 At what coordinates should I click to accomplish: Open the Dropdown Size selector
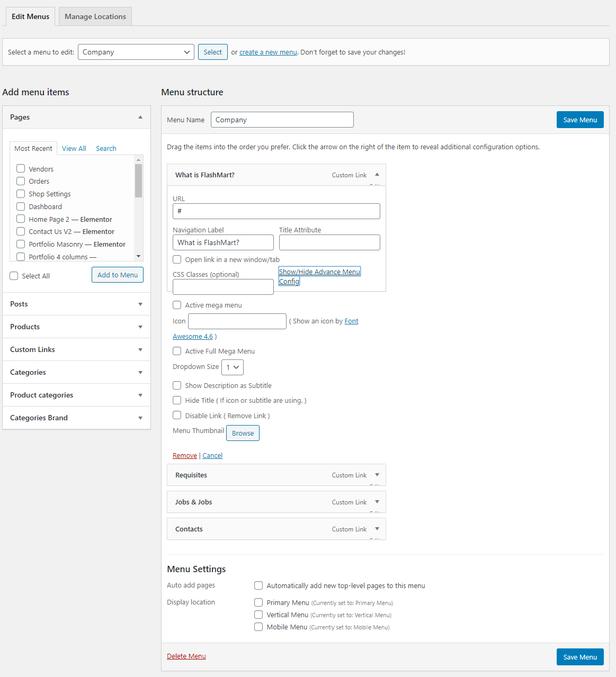point(233,367)
